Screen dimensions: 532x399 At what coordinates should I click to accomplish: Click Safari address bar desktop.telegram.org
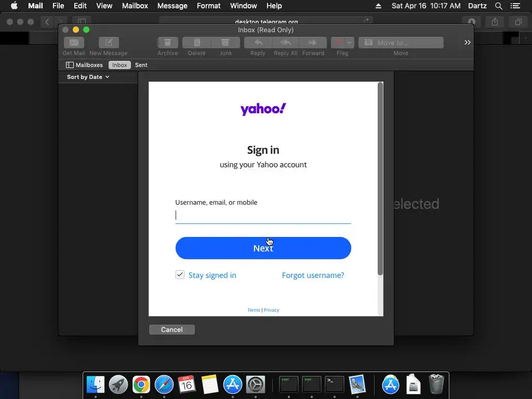(267, 22)
